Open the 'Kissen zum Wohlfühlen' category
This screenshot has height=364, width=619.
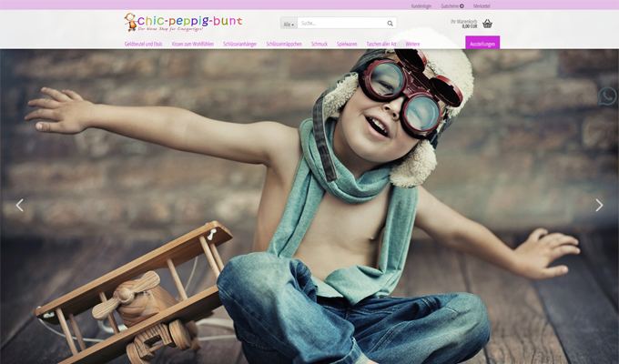click(x=192, y=44)
